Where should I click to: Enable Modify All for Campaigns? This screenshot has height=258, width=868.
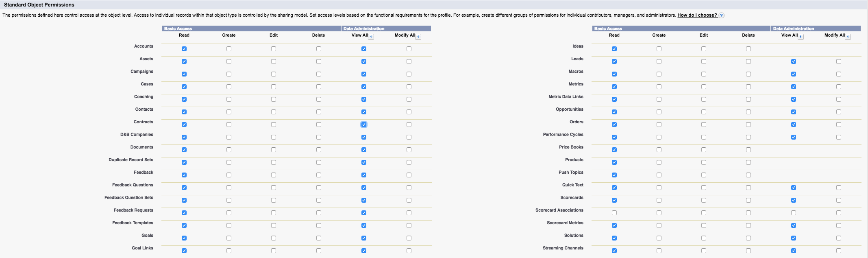tap(409, 74)
